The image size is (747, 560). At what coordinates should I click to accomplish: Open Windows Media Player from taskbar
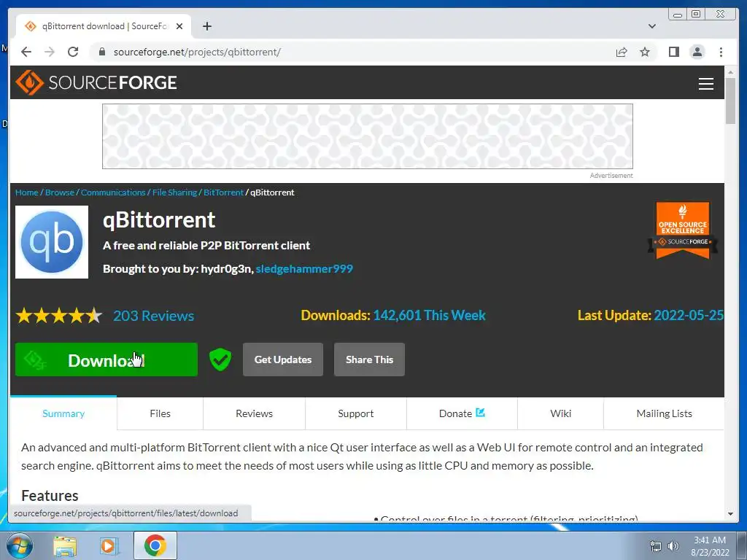109,546
